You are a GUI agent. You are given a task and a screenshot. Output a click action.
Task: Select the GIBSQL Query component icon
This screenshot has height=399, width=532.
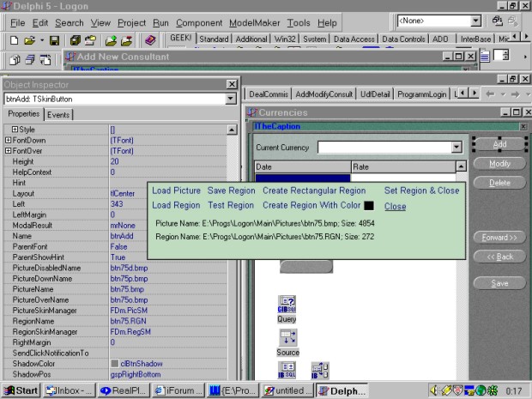pos(287,305)
